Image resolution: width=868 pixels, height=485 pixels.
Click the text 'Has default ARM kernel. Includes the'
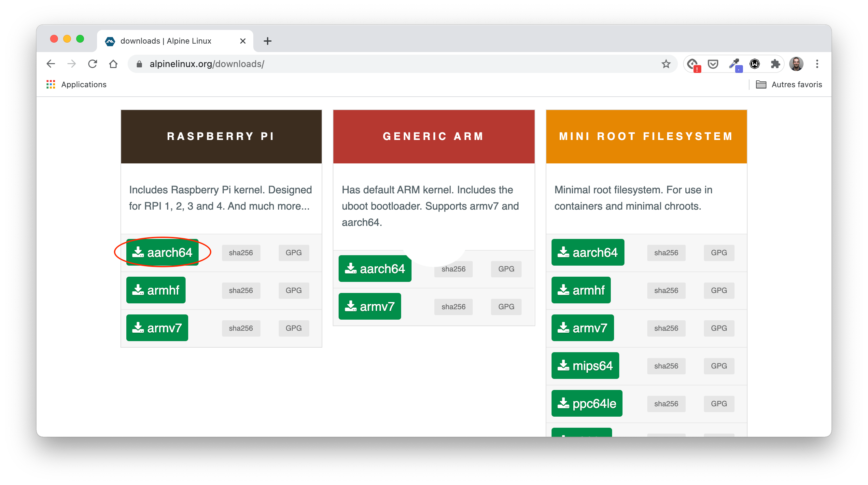click(427, 190)
